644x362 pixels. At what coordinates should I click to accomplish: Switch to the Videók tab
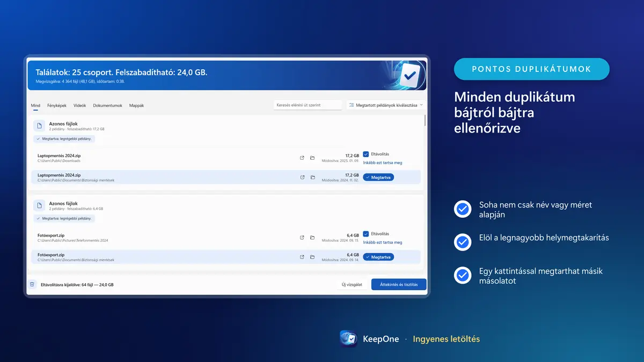79,106
